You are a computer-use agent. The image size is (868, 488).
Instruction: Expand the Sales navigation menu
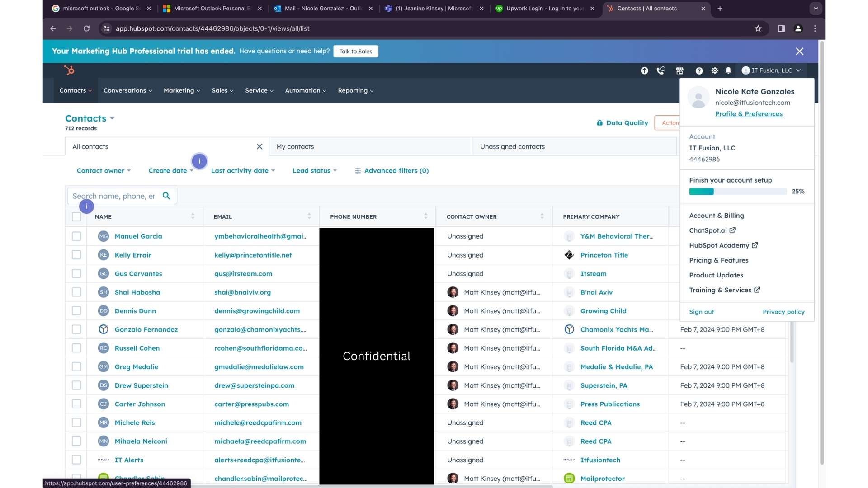(x=222, y=90)
